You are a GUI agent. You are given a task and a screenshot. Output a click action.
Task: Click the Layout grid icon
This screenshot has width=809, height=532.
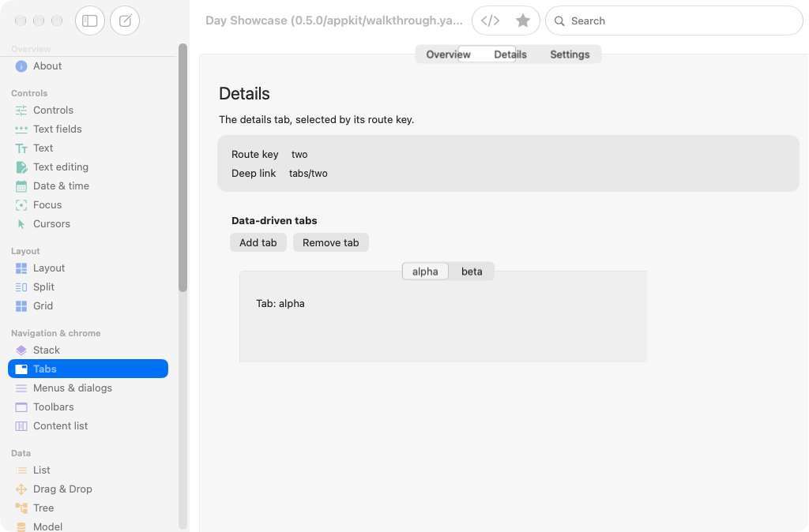click(x=21, y=268)
